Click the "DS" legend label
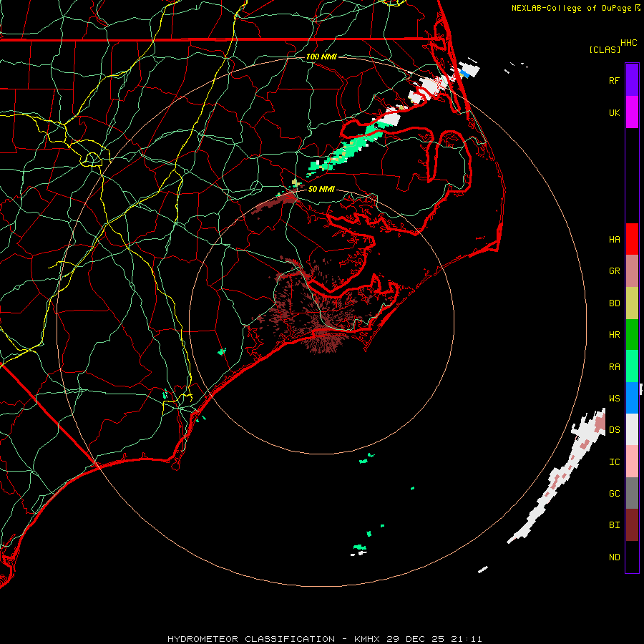 point(614,430)
